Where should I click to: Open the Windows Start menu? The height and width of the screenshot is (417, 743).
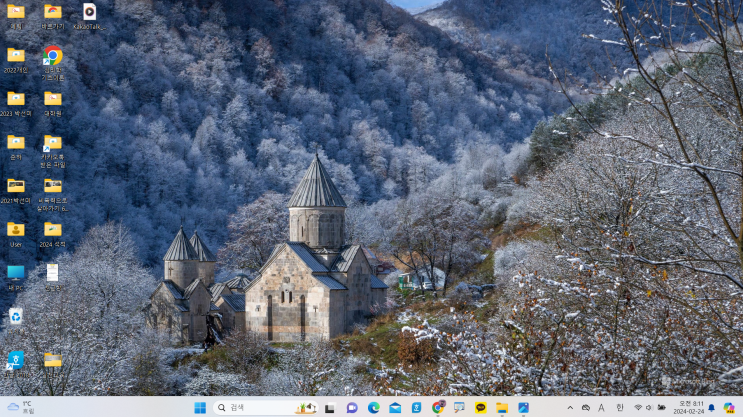tap(200, 408)
